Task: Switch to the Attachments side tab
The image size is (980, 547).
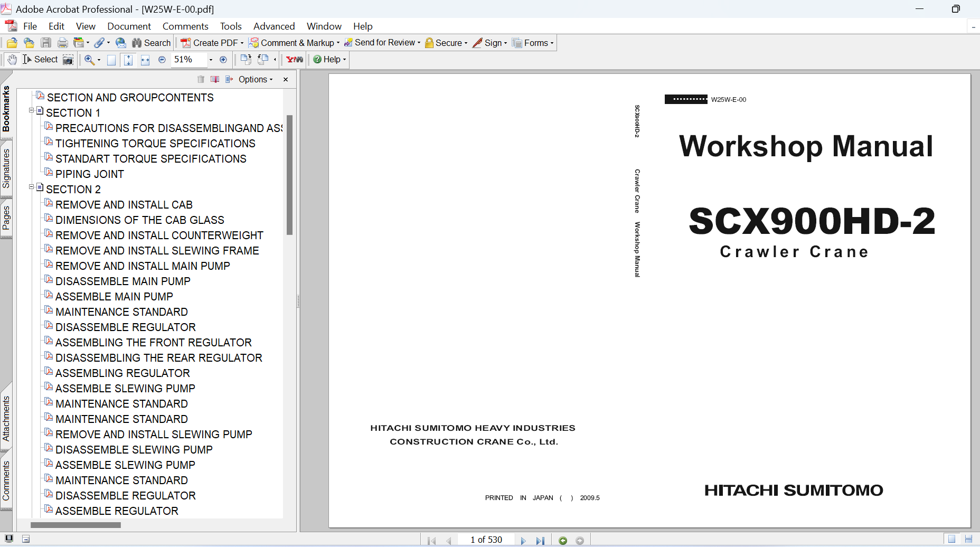Action: pos(6,418)
